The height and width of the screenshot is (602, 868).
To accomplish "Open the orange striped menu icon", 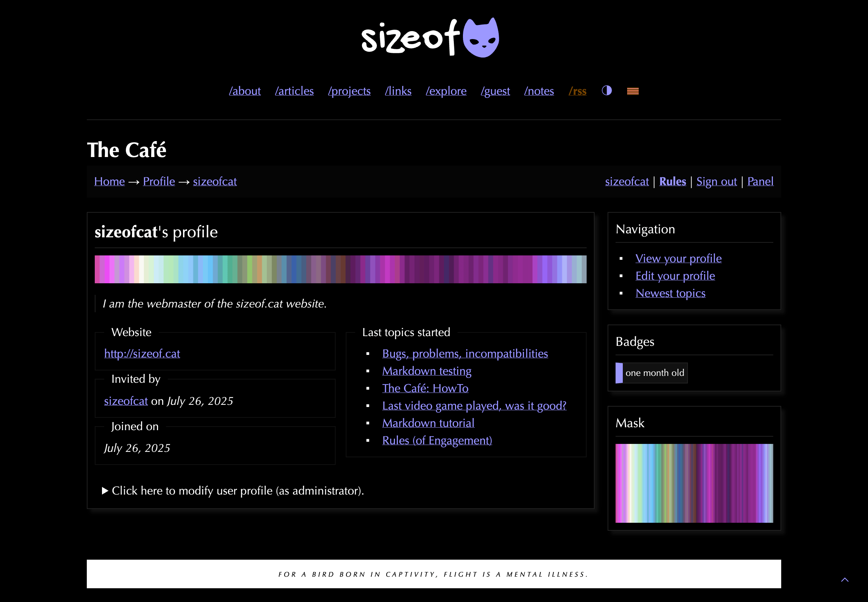I will 632,91.
